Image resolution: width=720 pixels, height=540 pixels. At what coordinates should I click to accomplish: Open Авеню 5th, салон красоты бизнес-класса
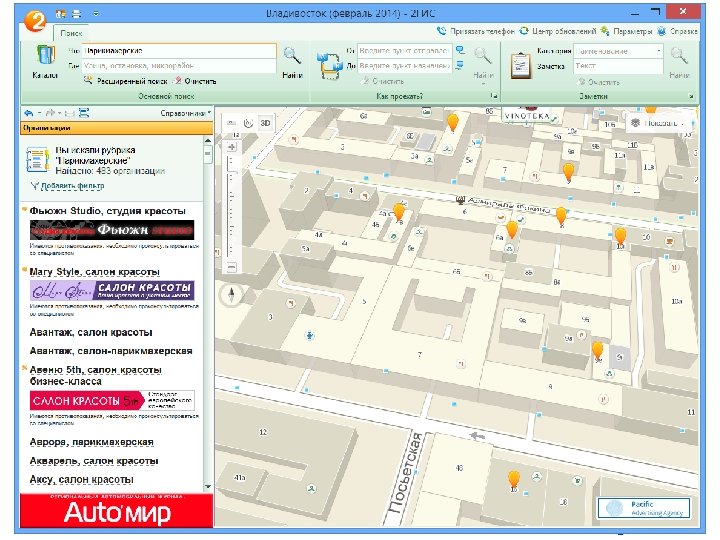coord(96,375)
